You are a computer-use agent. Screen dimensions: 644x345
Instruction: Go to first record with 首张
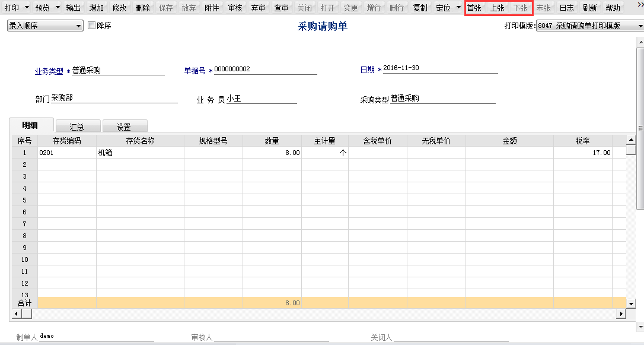coord(474,8)
